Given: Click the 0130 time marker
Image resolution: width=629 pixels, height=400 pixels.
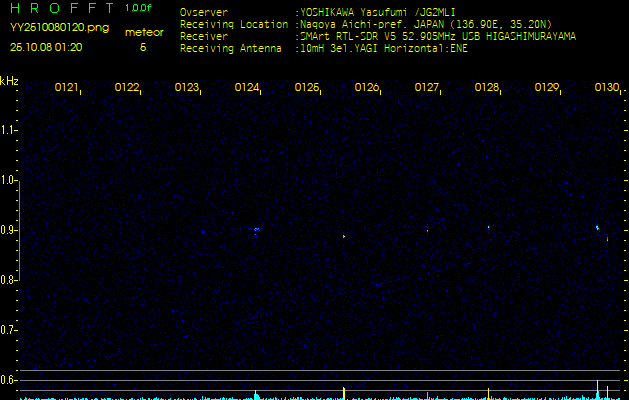Looking at the screenshot, I should pyautogui.click(x=607, y=87).
